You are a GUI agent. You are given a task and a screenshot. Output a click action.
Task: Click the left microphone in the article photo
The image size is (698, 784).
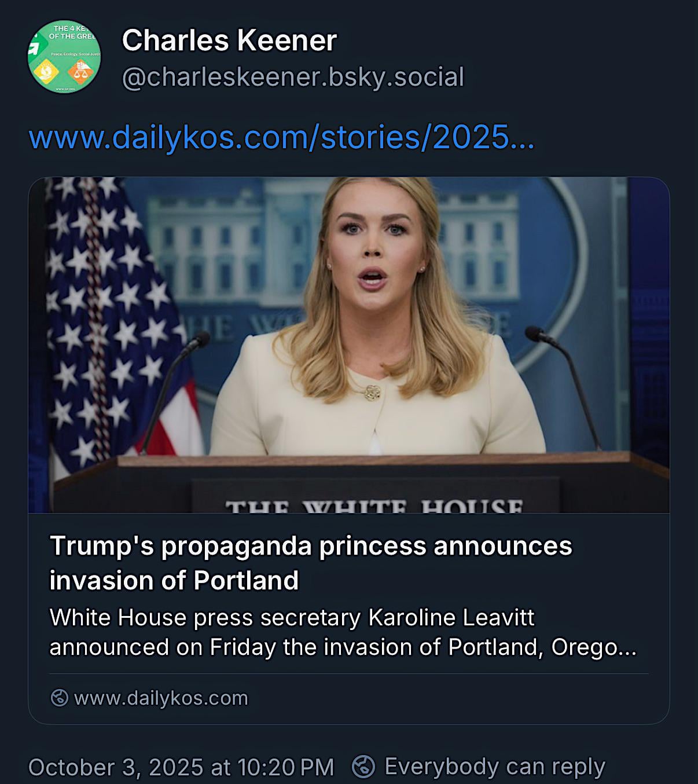point(200,339)
